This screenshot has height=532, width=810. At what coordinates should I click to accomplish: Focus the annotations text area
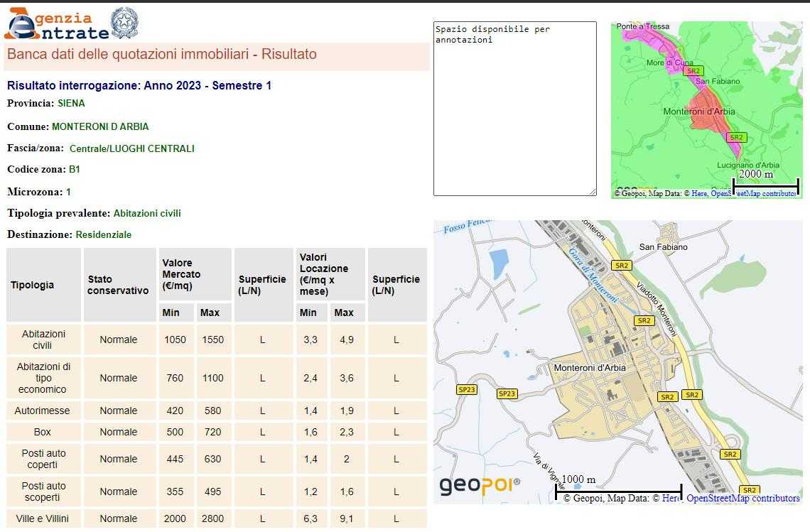pyautogui.click(x=514, y=108)
